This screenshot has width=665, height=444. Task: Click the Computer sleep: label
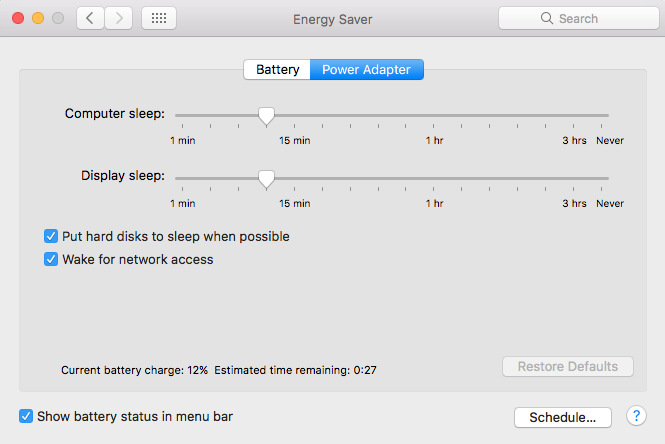pos(115,114)
